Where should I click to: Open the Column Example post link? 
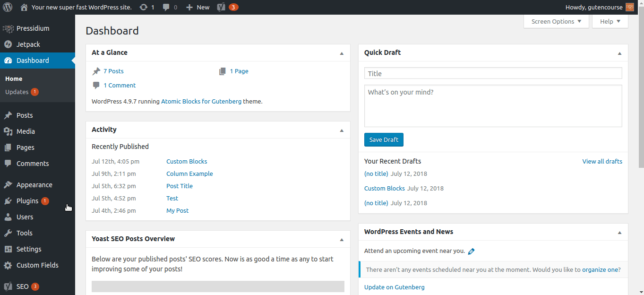coord(189,174)
